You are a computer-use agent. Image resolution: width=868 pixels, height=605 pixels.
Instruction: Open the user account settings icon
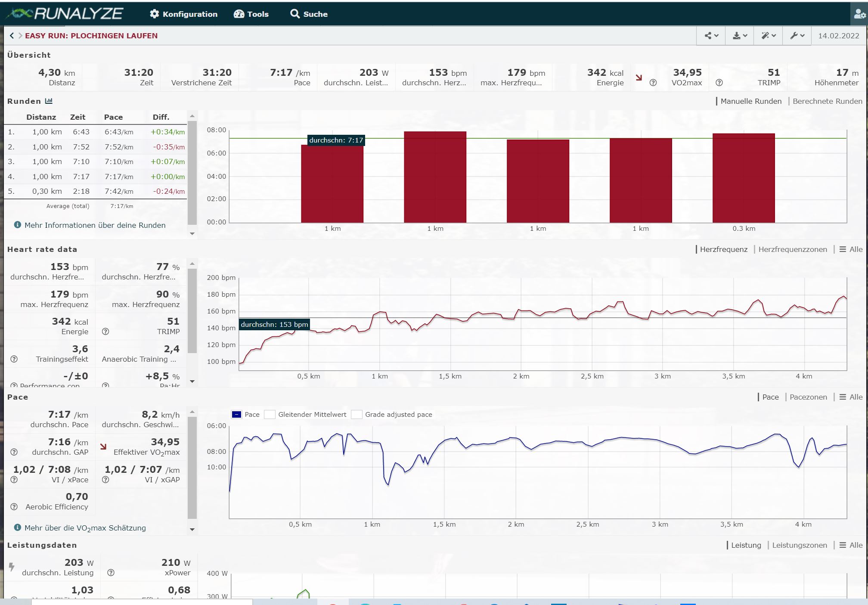coord(859,14)
